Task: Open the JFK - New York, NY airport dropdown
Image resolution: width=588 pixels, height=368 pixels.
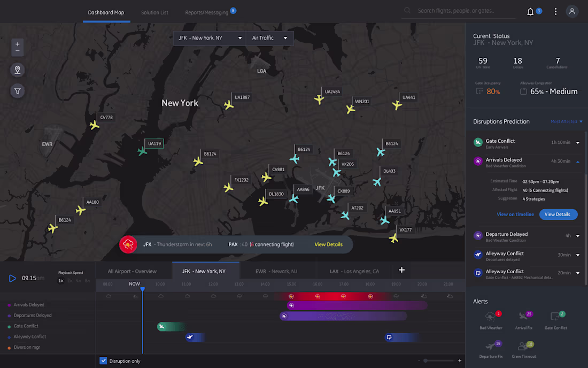Action: 210,38
